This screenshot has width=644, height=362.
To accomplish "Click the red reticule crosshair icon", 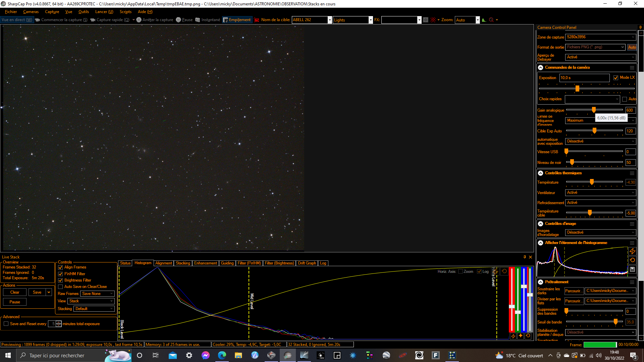I will click(433, 20).
